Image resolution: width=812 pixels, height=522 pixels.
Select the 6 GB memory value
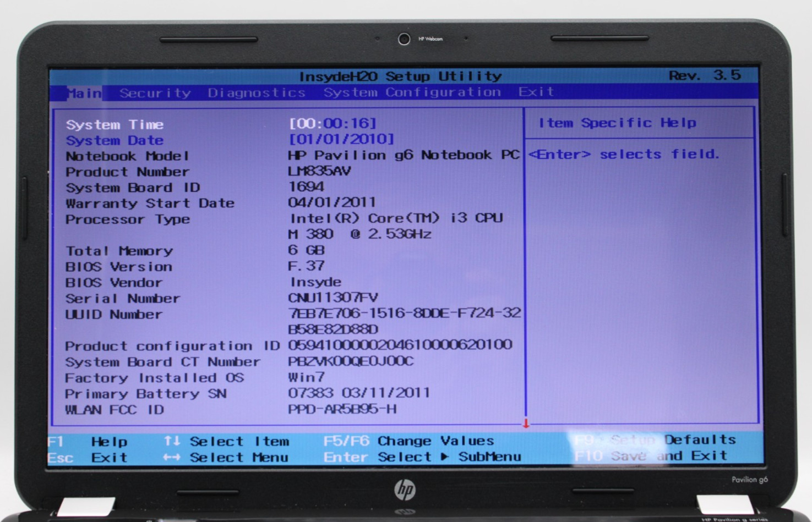point(306,250)
